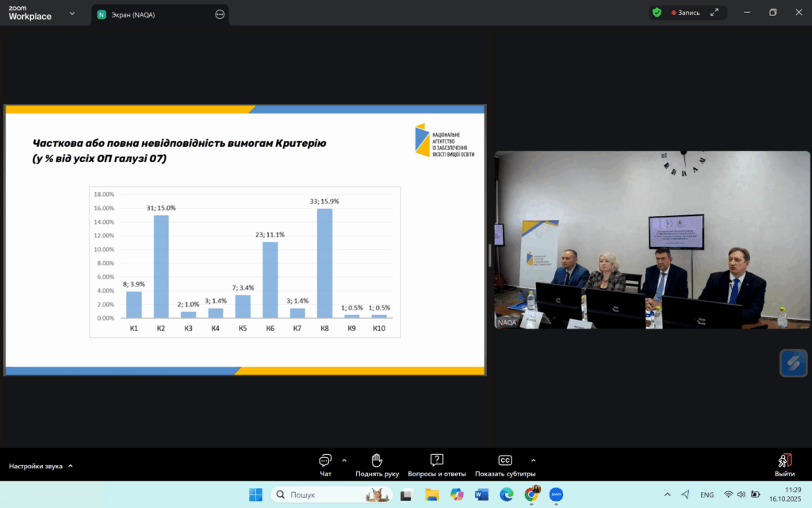Expand the chevron next to subtitles button
The width and height of the screenshot is (812, 508).
click(533, 460)
